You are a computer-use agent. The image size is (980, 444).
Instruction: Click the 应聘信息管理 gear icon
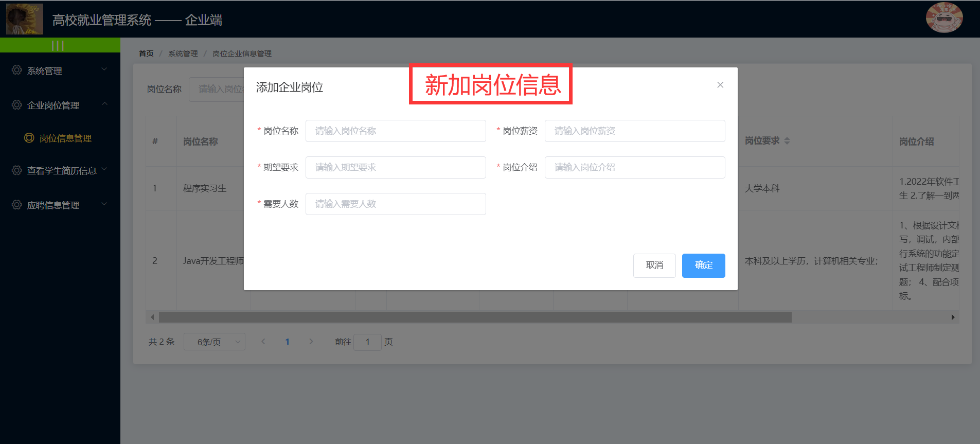[x=17, y=205]
